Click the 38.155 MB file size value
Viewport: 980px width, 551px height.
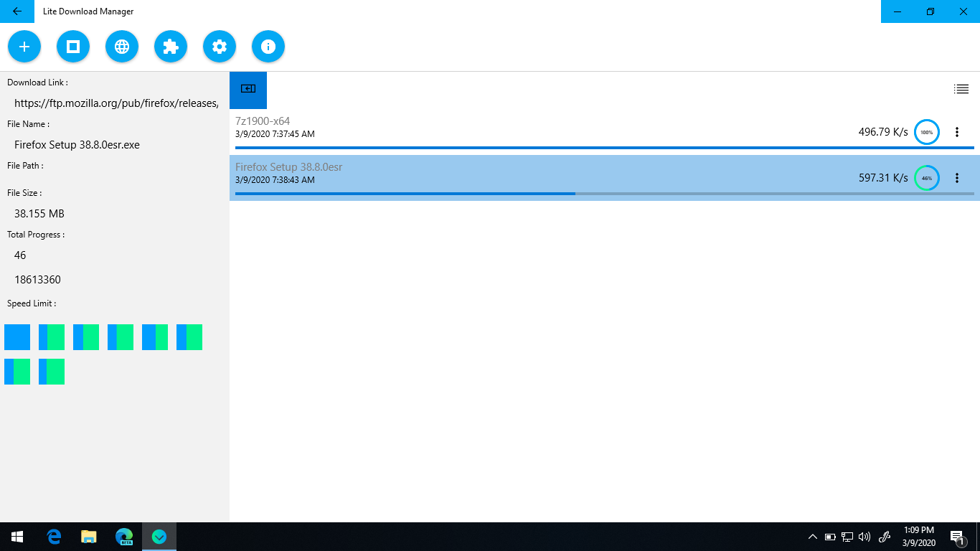pos(39,214)
